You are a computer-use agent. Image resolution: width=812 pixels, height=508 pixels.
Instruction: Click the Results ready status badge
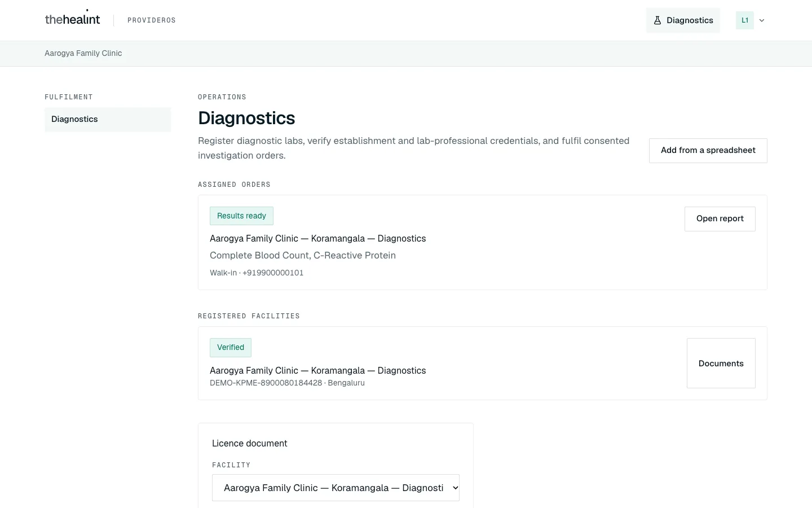coord(241,216)
